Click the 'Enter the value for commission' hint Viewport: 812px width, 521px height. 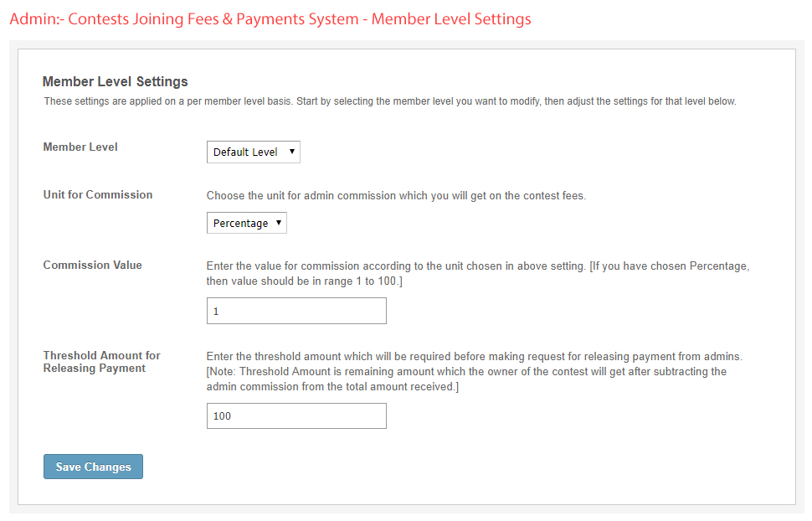pyautogui.click(x=393, y=266)
